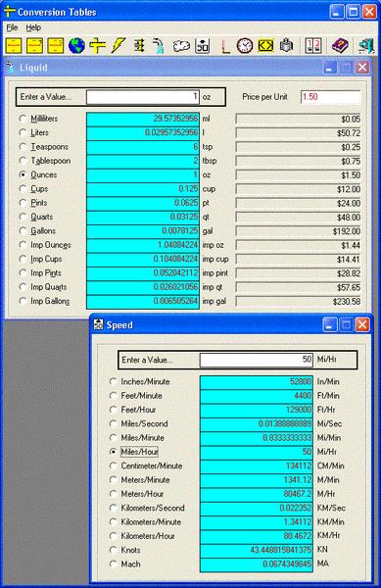Image resolution: width=381 pixels, height=588 pixels.
Task: Open the numbered 1 2 toolbar icon
Action: pos(313,46)
